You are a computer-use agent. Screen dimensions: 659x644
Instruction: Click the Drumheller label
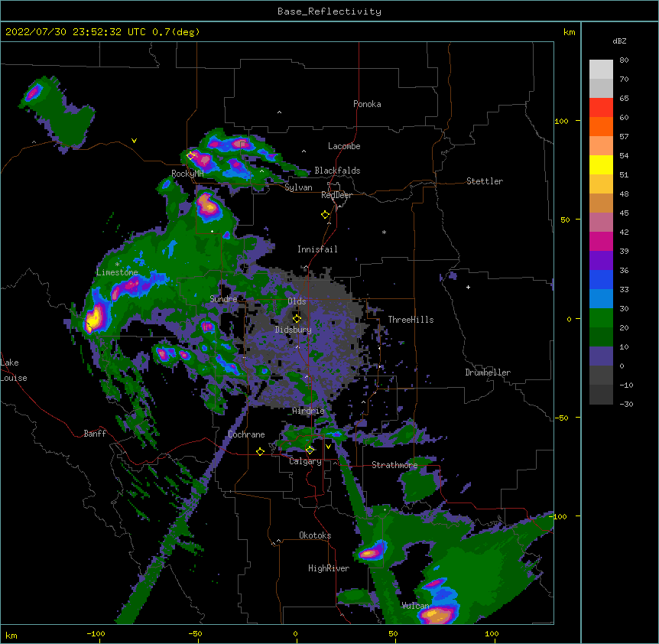pyautogui.click(x=488, y=372)
